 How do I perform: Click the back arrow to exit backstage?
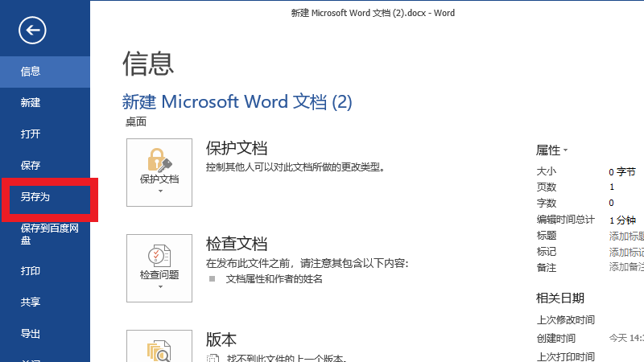point(32,31)
